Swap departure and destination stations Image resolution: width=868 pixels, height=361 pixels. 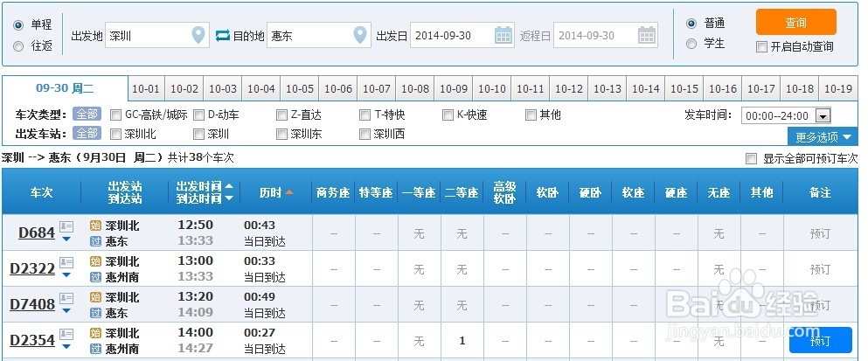223,36
